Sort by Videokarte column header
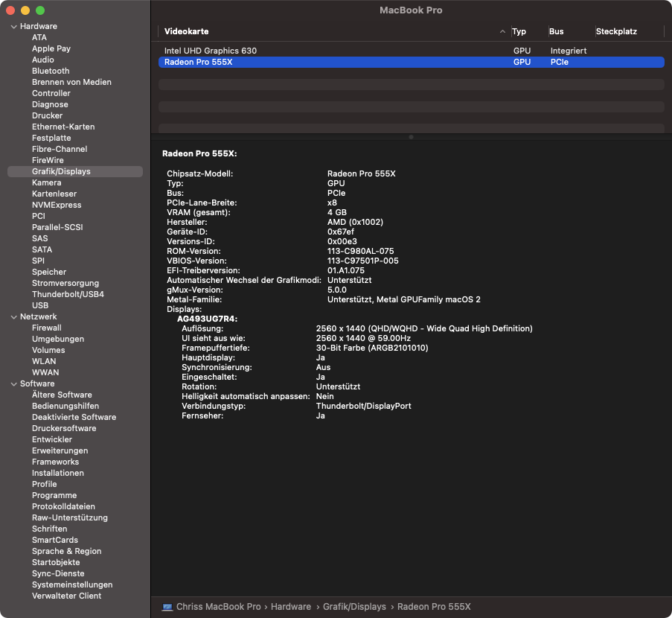This screenshot has height=618, width=672. (187, 31)
